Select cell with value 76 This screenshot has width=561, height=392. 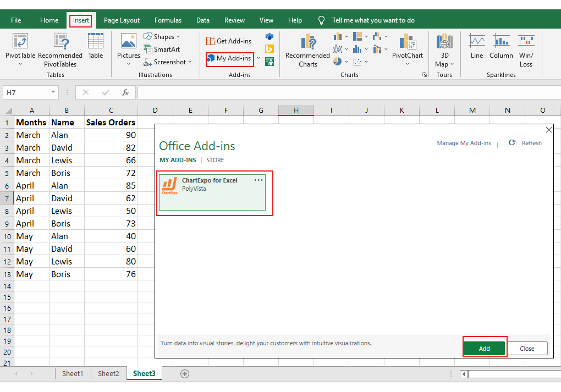(x=111, y=274)
